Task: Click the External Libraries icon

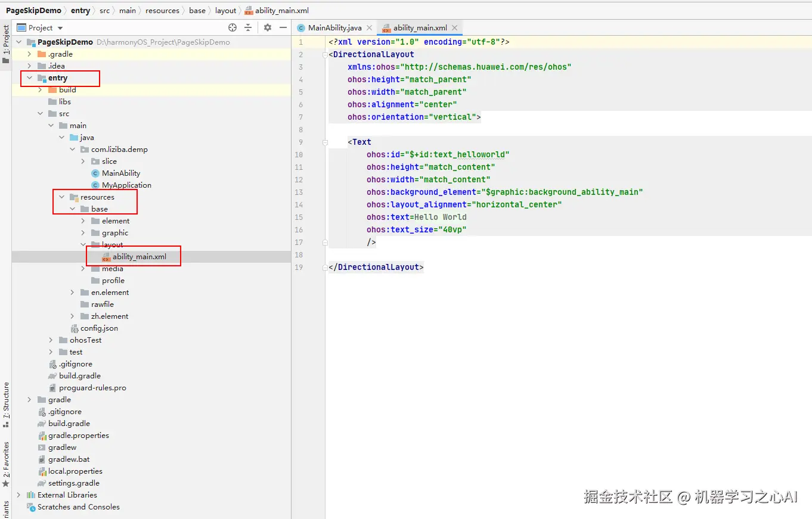Action: click(31, 495)
